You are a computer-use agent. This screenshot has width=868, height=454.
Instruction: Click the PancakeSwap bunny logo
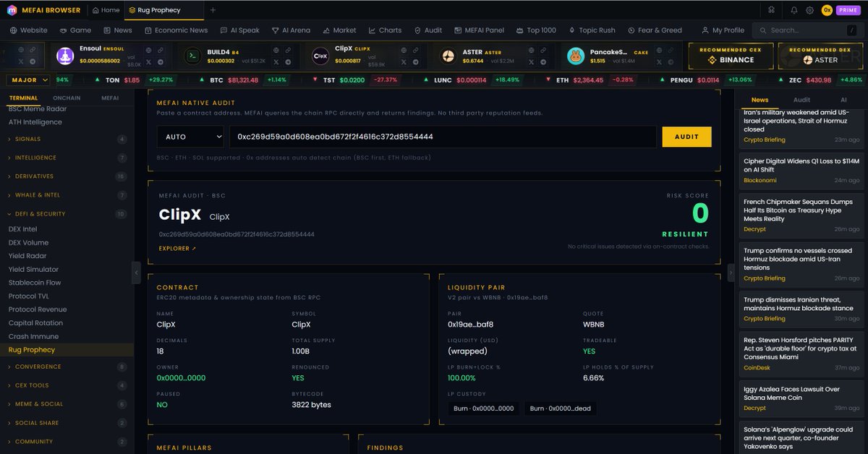[x=576, y=56]
